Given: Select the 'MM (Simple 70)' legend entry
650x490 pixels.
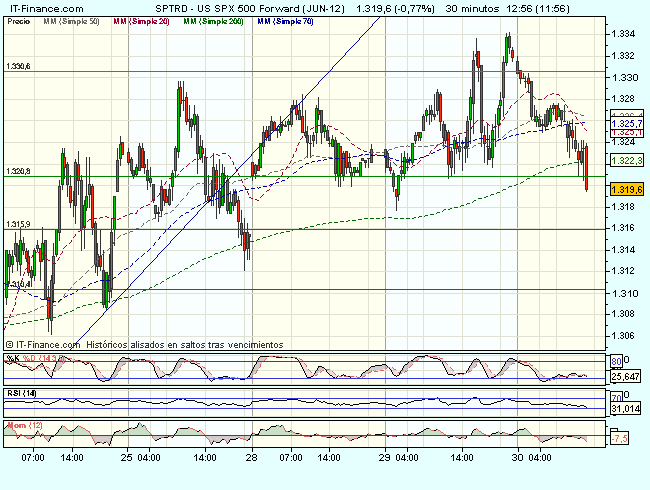Looking at the screenshot, I should (x=285, y=22).
